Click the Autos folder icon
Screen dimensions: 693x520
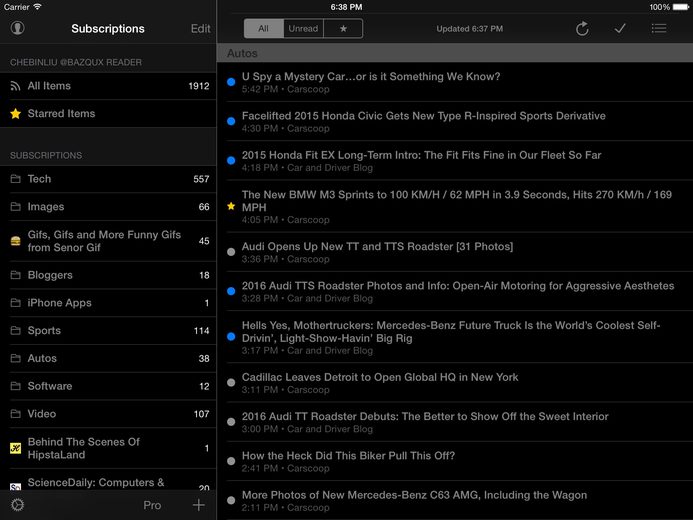[15, 358]
